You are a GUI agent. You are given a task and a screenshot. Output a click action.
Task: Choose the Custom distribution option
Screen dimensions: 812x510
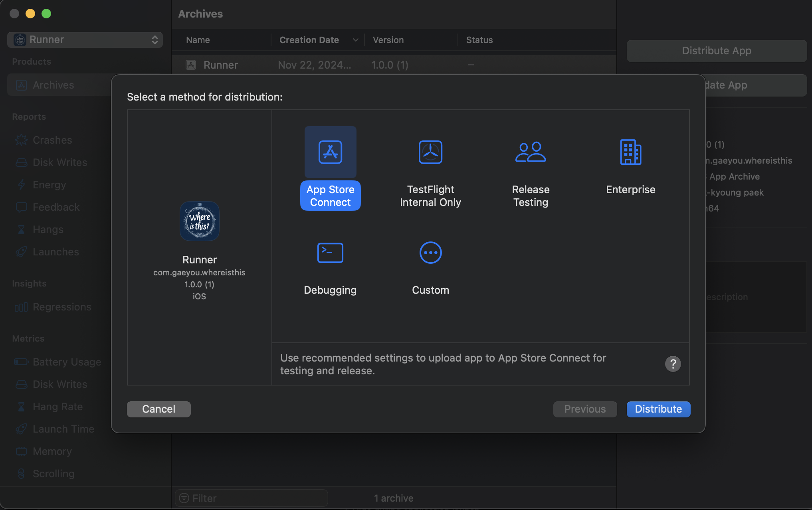pyautogui.click(x=430, y=253)
